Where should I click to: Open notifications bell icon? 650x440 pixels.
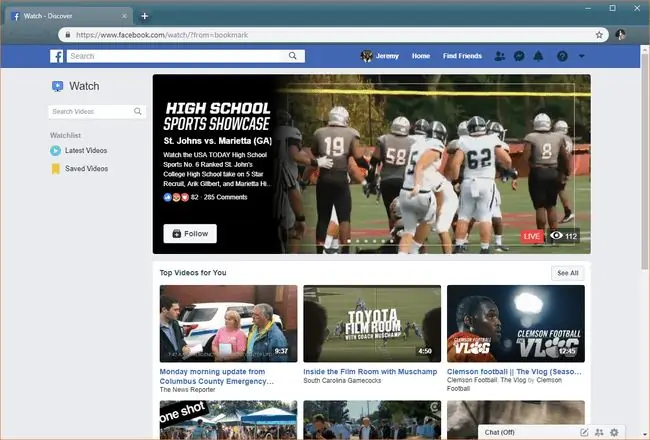click(x=538, y=56)
